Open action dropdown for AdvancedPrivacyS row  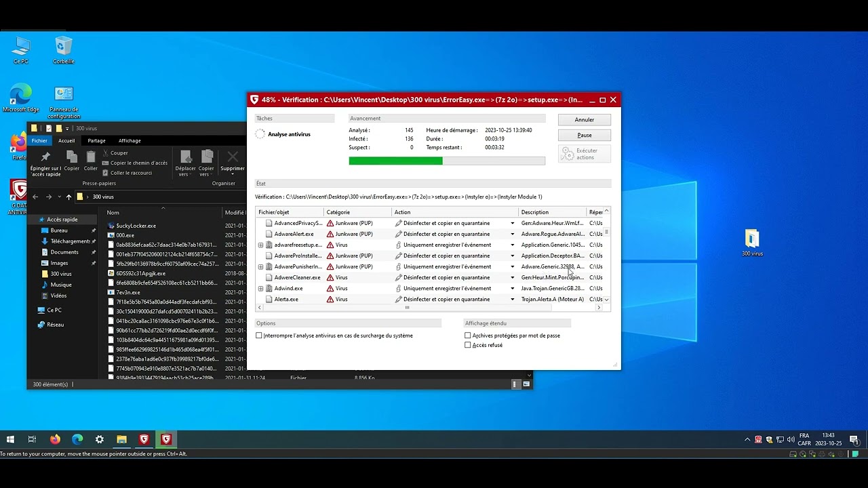coord(512,223)
